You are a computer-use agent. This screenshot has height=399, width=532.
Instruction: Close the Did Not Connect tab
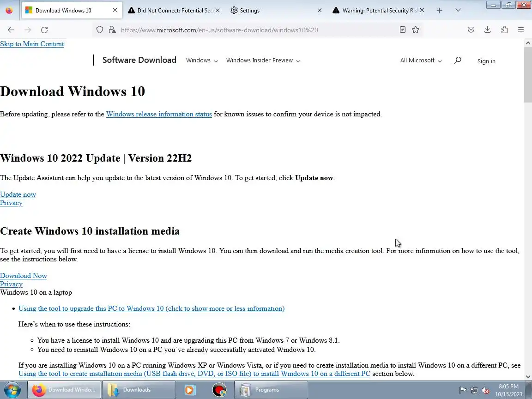tap(218, 11)
